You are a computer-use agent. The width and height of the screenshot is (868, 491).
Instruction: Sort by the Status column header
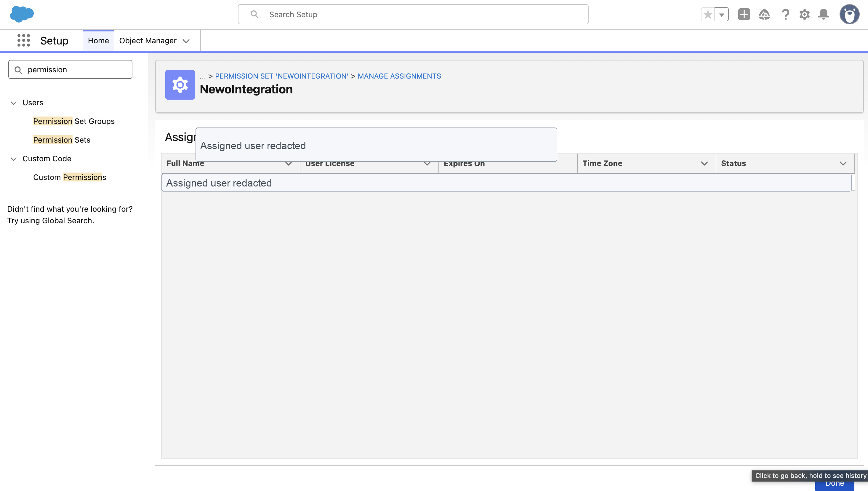pos(733,163)
